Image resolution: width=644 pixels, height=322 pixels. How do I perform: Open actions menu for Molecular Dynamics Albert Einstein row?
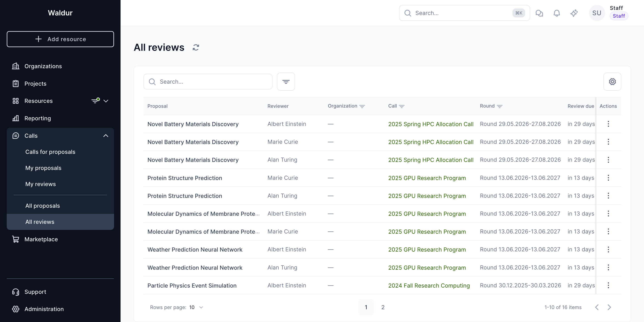[608, 214]
